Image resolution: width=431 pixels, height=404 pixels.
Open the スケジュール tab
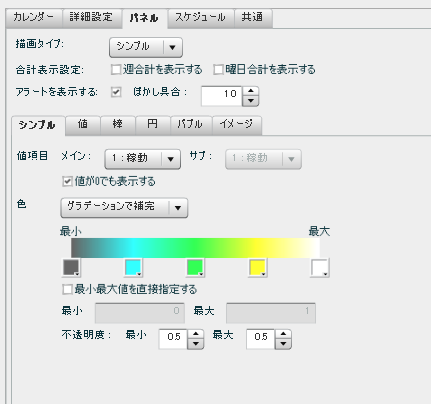click(201, 18)
